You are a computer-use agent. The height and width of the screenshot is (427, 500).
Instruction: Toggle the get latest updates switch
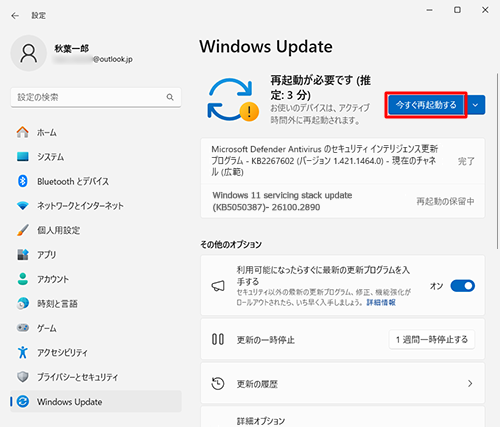click(x=463, y=286)
